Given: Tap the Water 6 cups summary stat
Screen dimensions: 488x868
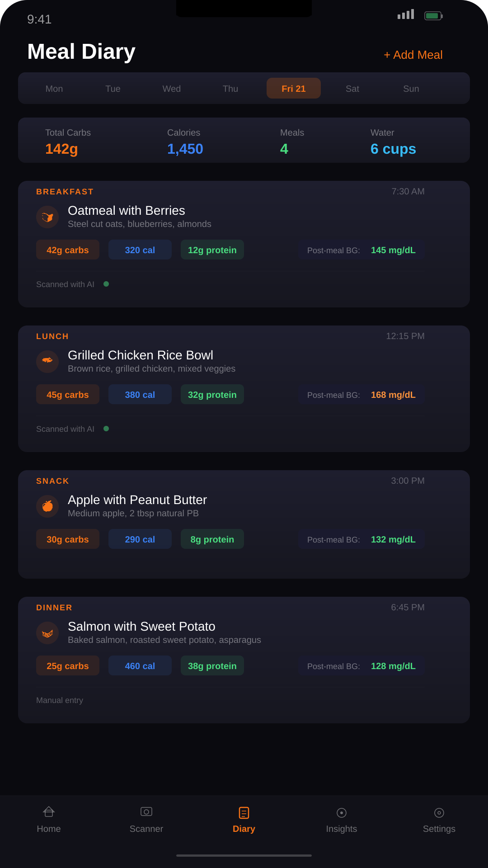Looking at the screenshot, I should (x=393, y=142).
